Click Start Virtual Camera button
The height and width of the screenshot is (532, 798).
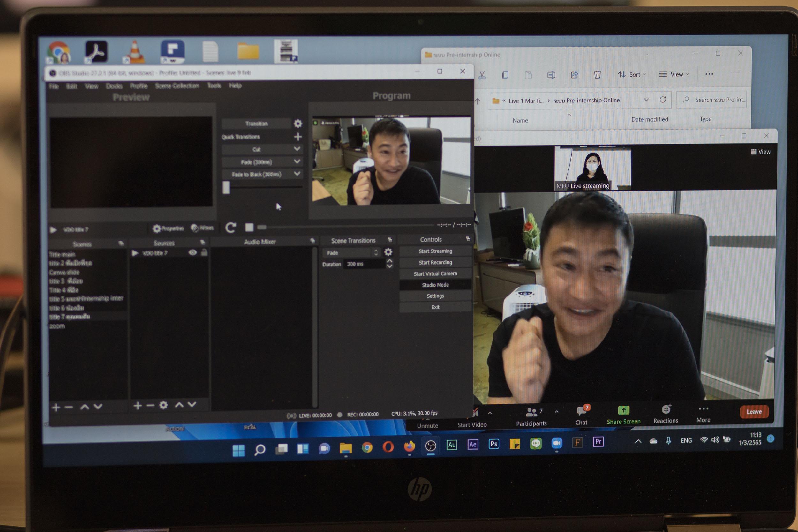coord(435,273)
